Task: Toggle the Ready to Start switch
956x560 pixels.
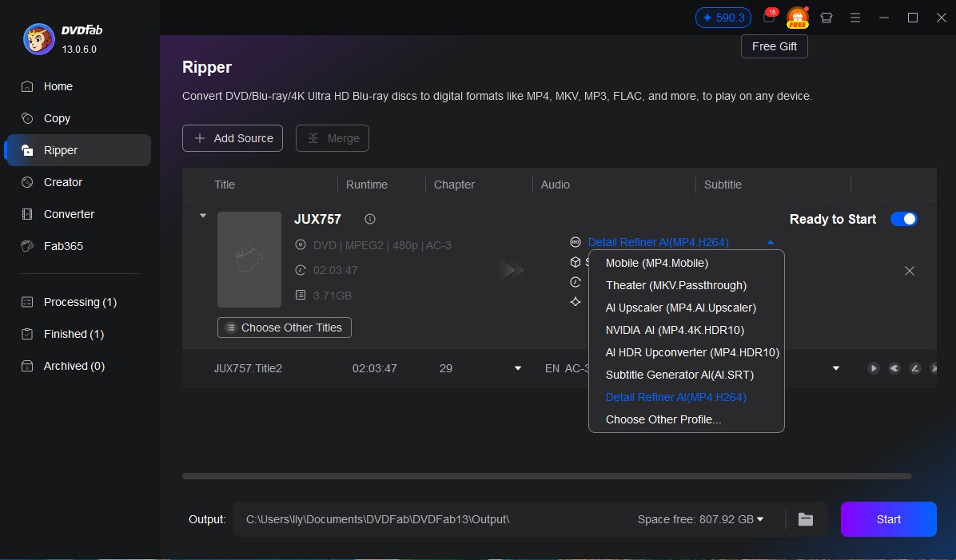Action: (x=903, y=219)
